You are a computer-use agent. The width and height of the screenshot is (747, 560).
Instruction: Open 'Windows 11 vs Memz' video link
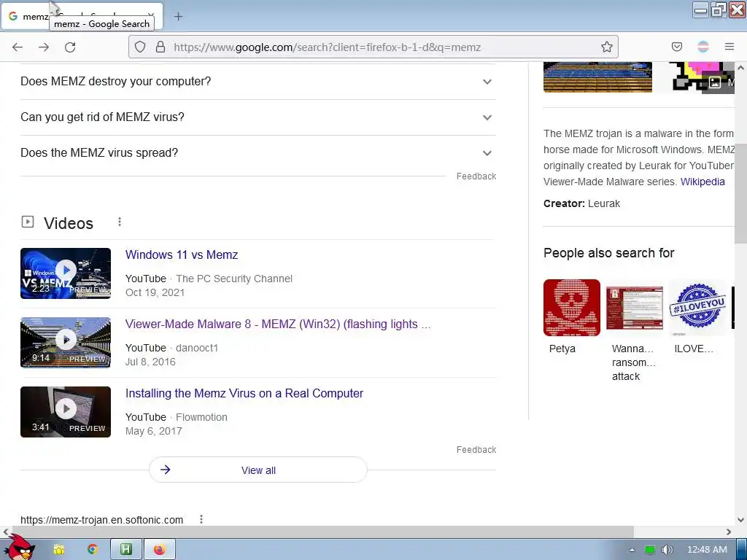pos(182,254)
